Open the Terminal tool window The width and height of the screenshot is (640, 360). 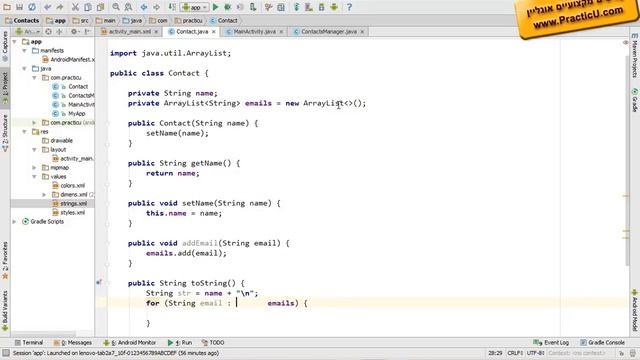29,342
